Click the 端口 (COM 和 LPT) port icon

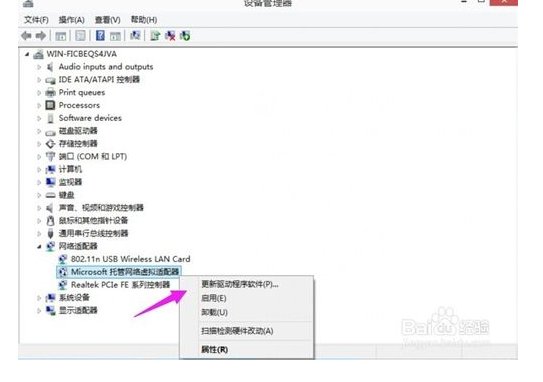(51, 157)
